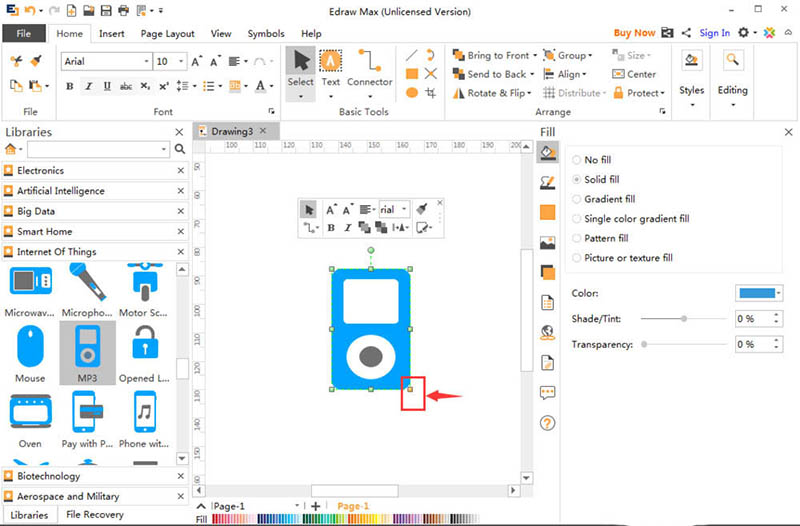800x526 pixels.
Task: Open the Insert ribbon tab
Action: tap(112, 33)
